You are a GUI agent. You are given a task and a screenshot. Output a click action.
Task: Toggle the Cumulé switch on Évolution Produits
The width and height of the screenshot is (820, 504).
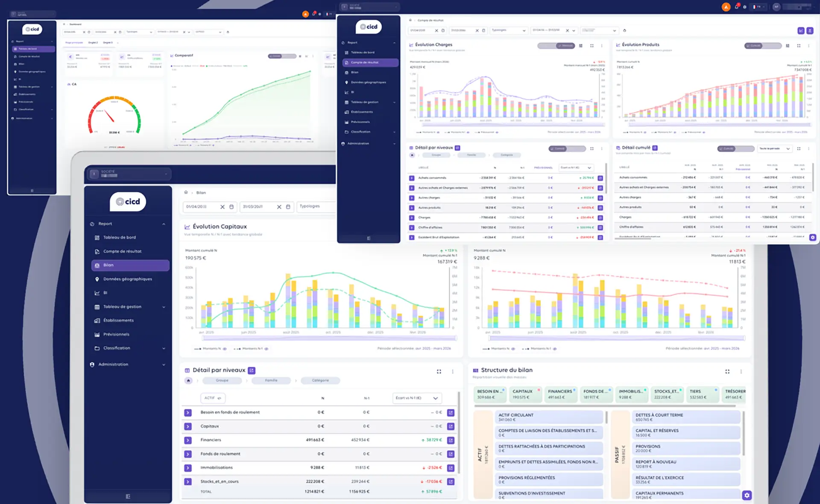pyautogui.click(x=763, y=46)
